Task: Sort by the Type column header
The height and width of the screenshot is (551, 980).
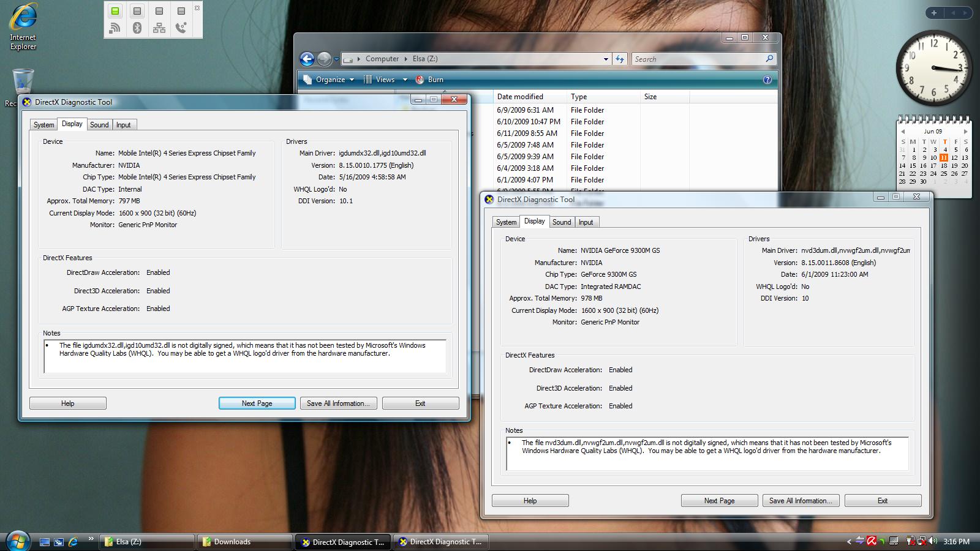Action: tap(603, 97)
